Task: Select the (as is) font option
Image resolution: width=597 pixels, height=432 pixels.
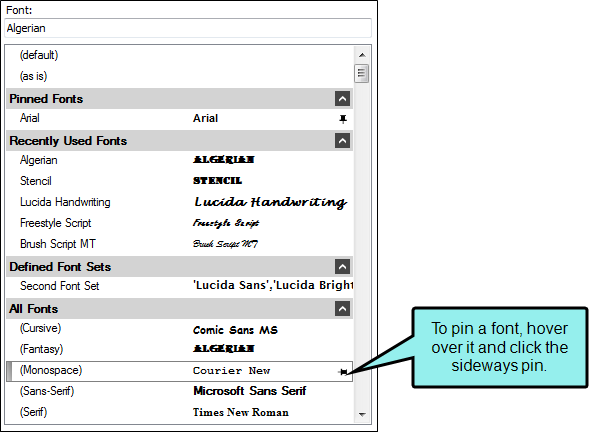Action: pos(180,77)
